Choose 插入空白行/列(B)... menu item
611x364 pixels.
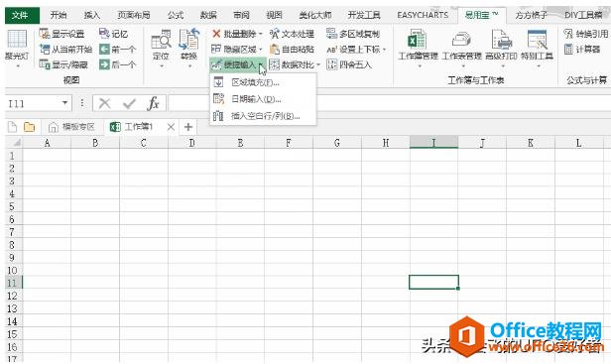tap(263, 116)
